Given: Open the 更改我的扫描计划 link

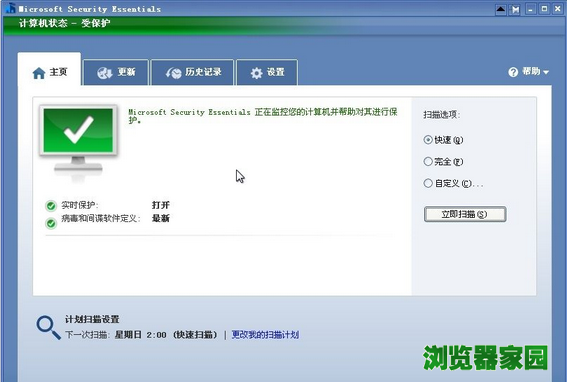Looking at the screenshot, I should coord(265,335).
